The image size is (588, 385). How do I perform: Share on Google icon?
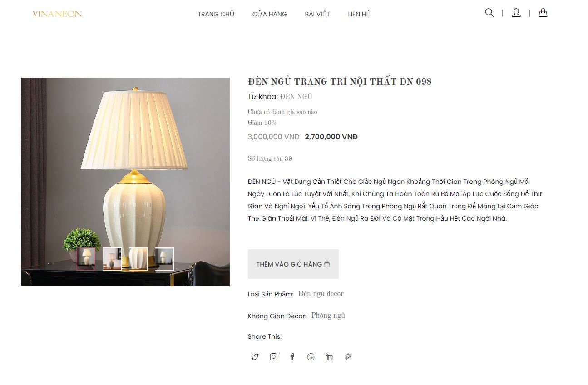311,357
